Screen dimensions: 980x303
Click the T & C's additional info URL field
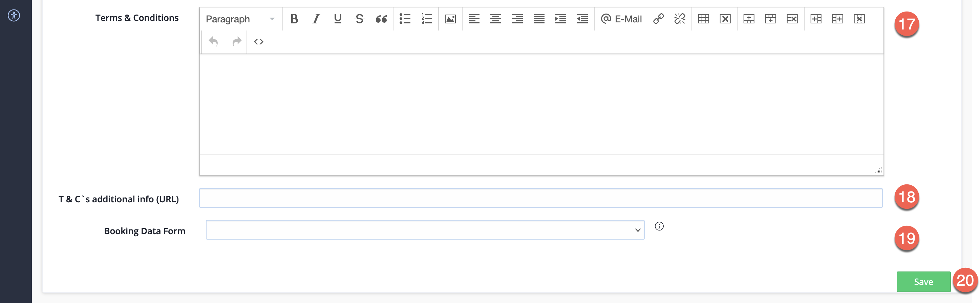click(x=540, y=198)
